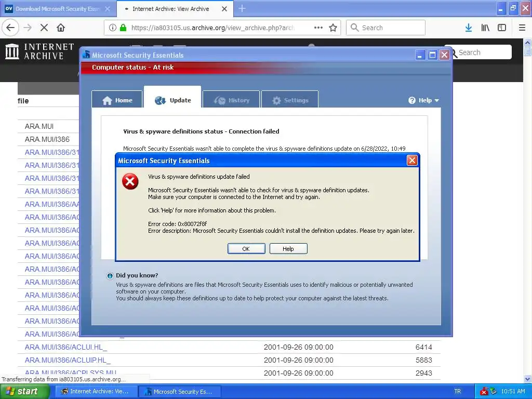
Task: Open page actions three-dot menu
Action: [318, 28]
